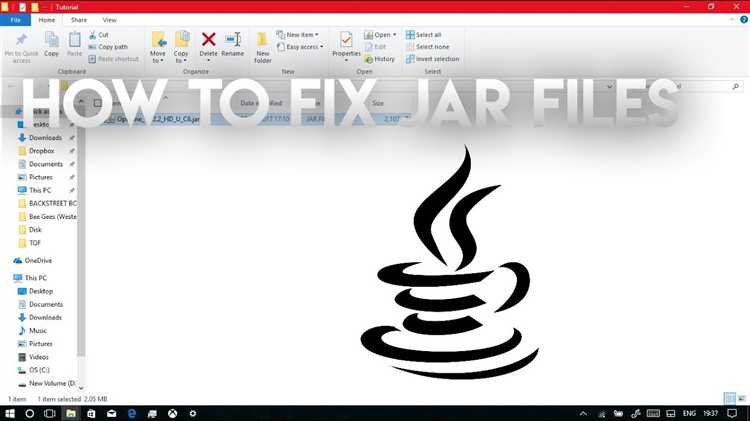750x421 pixels.
Task: Click the red Delete X icon
Action: [209, 39]
